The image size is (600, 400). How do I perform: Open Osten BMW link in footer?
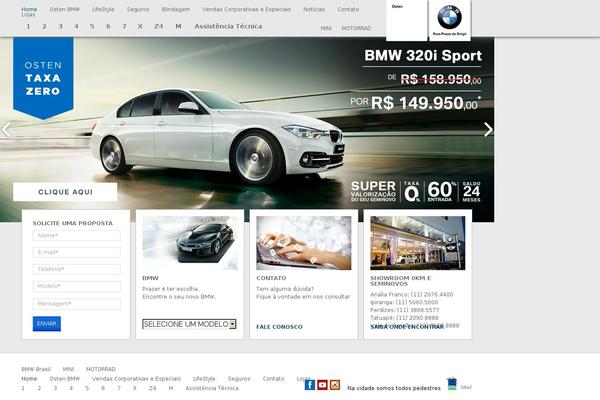(65, 379)
